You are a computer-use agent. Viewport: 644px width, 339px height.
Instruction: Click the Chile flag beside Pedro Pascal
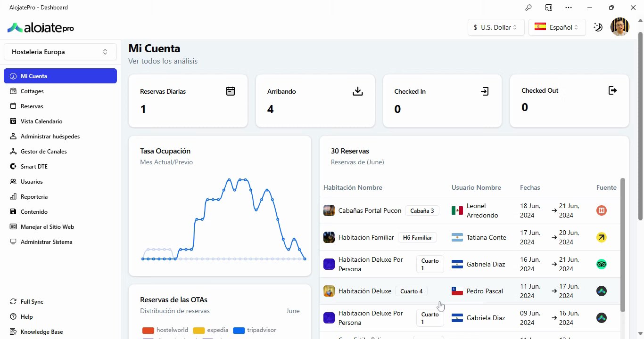pyautogui.click(x=457, y=291)
